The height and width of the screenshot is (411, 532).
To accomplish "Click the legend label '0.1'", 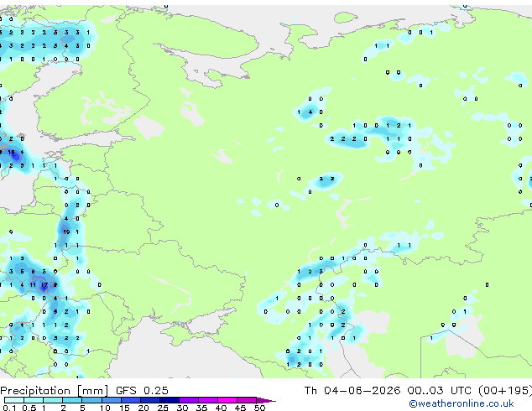I will (x=10, y=408).
